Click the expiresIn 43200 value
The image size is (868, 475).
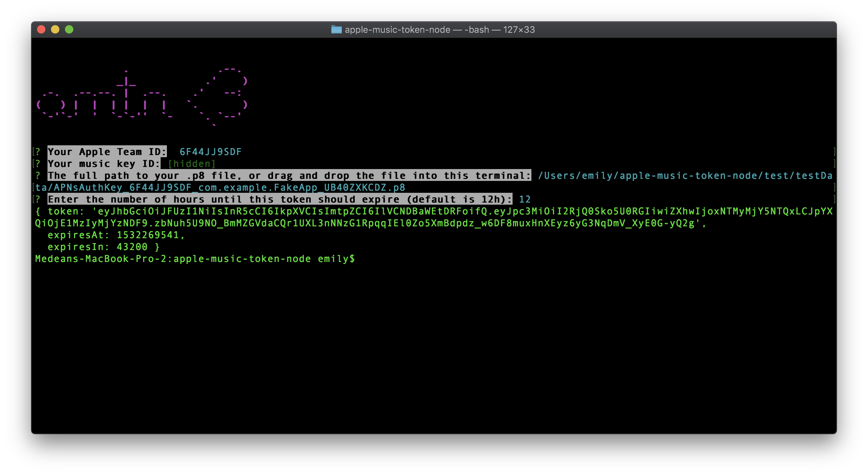coord(132,247)
